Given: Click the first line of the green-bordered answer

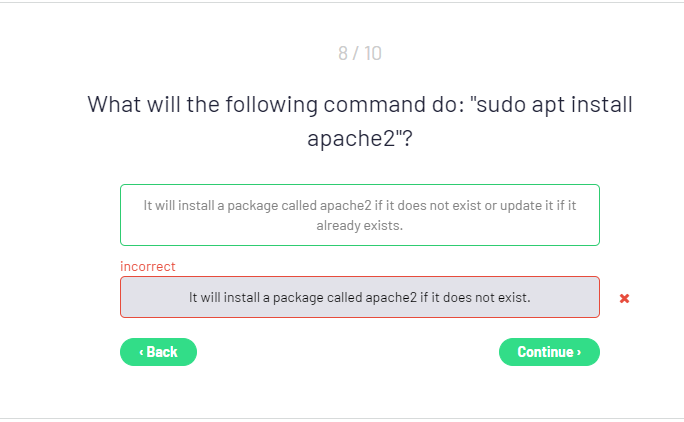Looking at the screenshot, I should tap(359, 205).
